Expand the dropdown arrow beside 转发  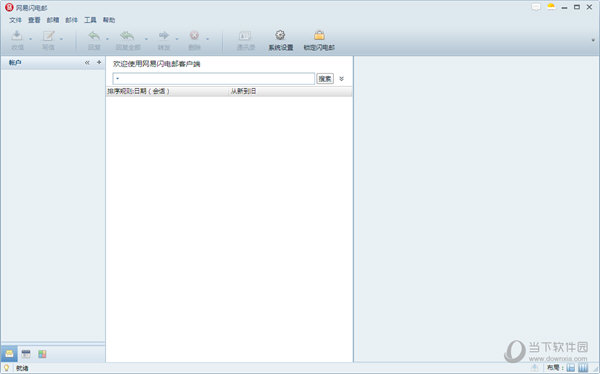pyautogui.click(x=177, y=39)
